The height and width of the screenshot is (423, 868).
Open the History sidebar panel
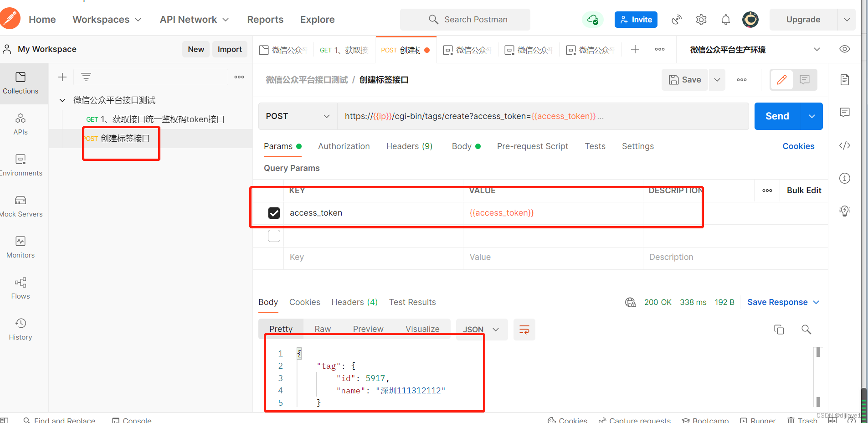point(21,330)
